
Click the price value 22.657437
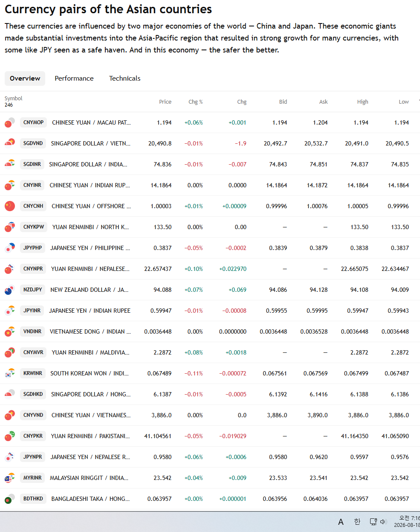[158, 269]
